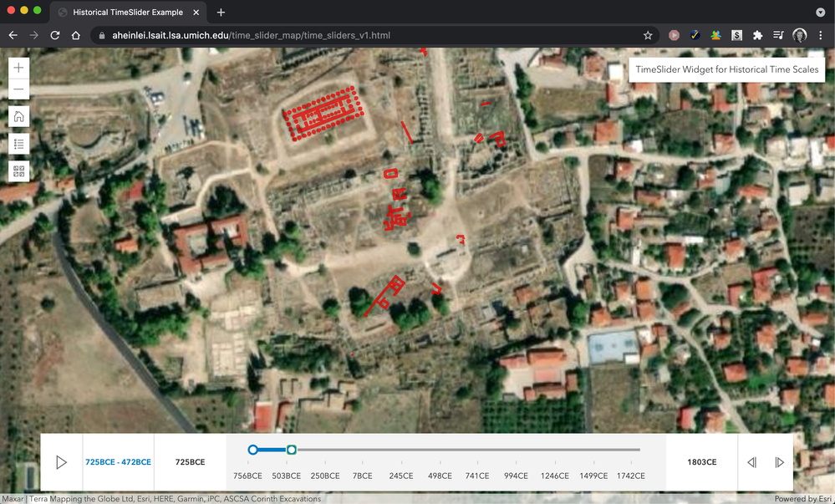Play the time slider animation

[x=61, y=462]
